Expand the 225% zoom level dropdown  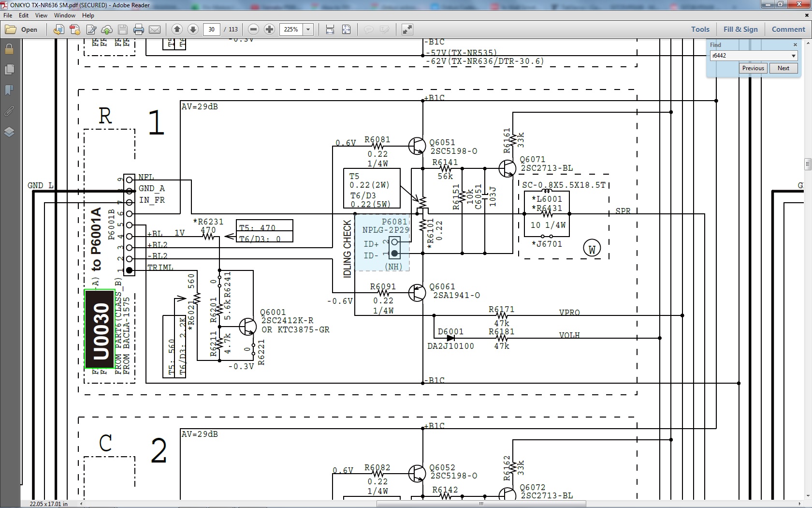pyautogui.click(x=308, y=30)
